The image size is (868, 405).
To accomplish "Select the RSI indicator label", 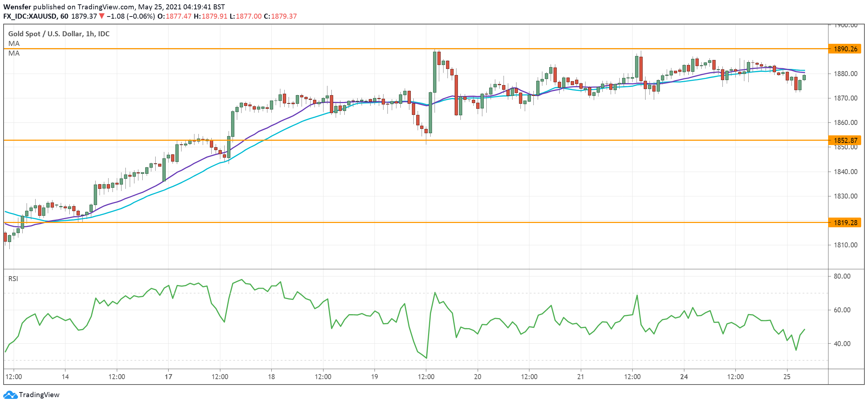I will click(x=13, y=279).
